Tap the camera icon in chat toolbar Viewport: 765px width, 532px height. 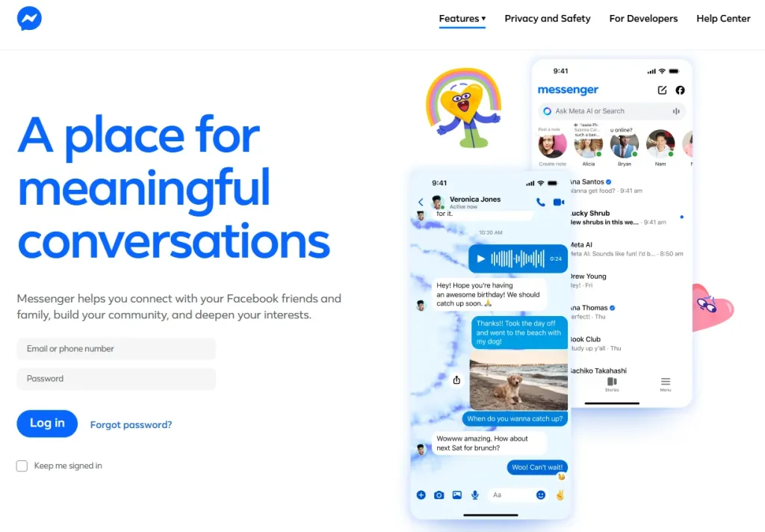tap(439, 495)
